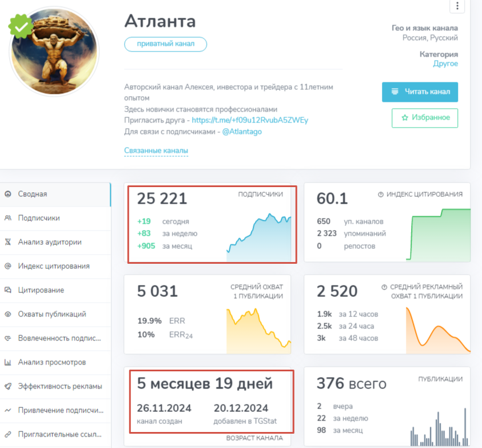
Task: Click the @ icon for Индекс цитирования
Action: point(8,266)
